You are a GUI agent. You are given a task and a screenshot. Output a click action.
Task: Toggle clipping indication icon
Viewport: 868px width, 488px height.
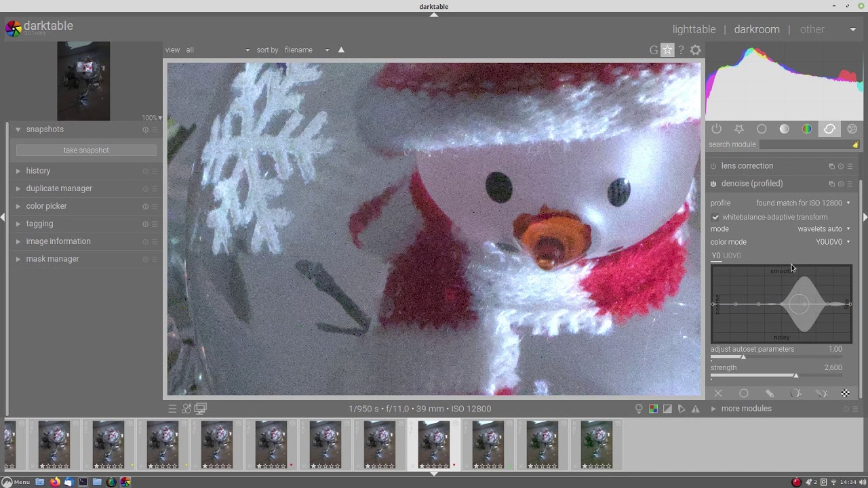pos(667,409)
